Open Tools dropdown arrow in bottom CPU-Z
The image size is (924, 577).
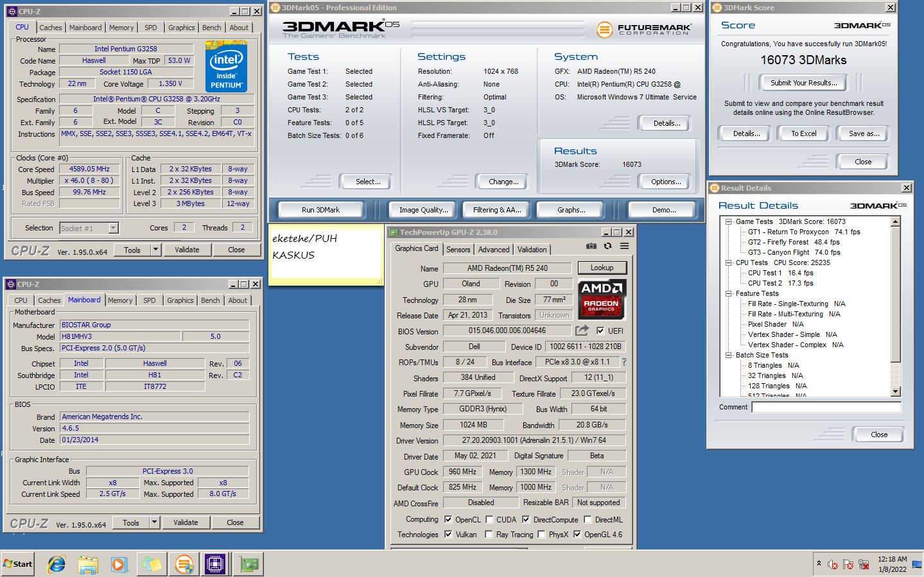tap(154, 522)
